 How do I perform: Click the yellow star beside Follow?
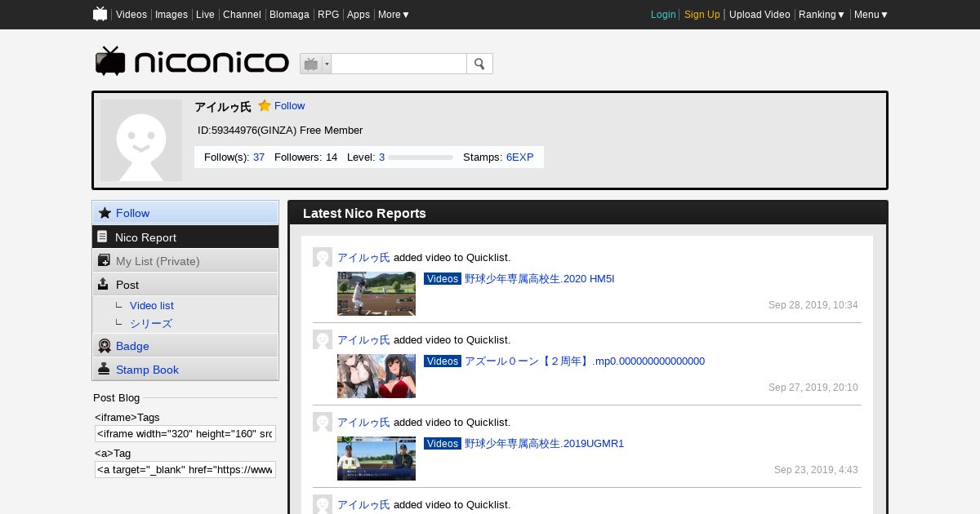265,105
